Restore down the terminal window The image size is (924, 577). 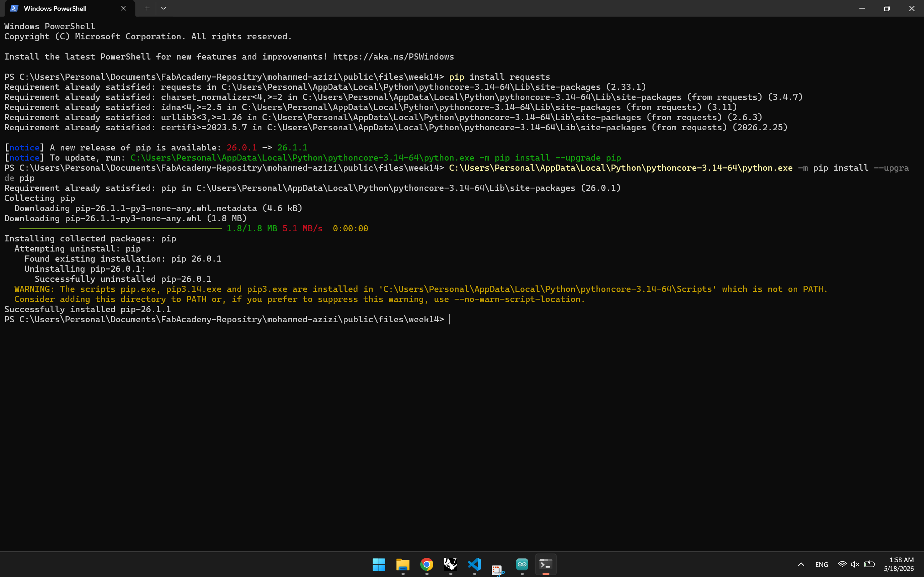[x=886, y=8]
